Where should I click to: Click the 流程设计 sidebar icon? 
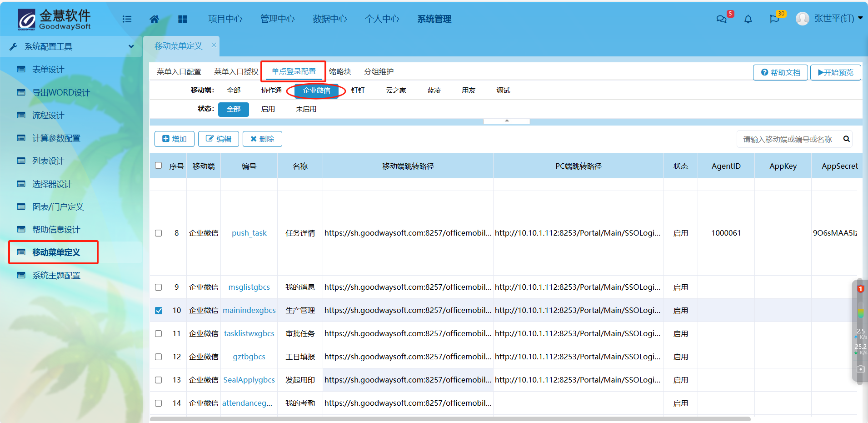[21, 115]
